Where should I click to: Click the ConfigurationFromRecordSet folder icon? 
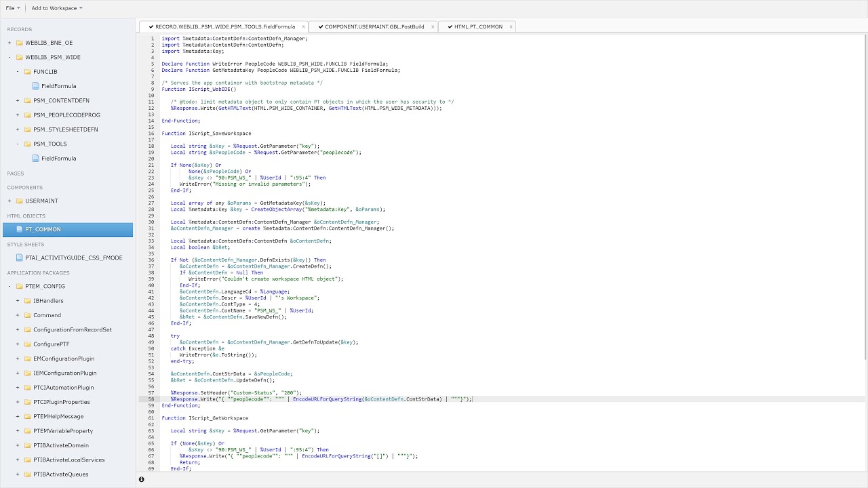pos(27,329)
